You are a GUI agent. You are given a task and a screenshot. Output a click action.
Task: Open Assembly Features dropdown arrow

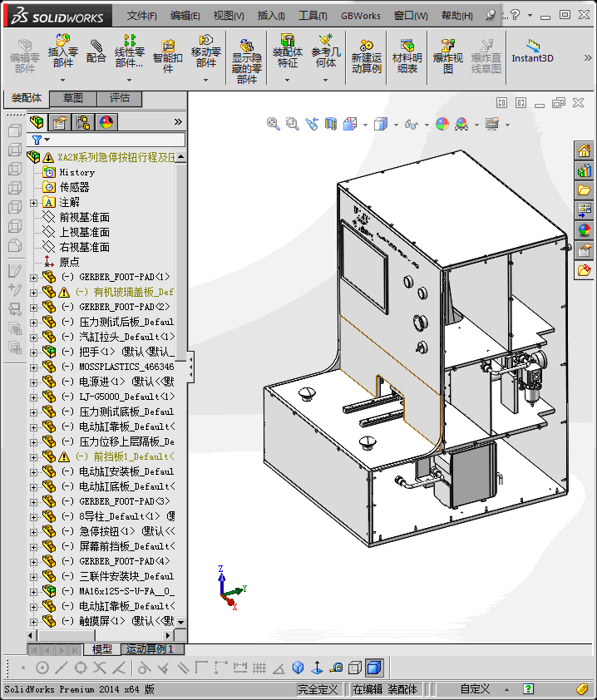coord(287,80)
